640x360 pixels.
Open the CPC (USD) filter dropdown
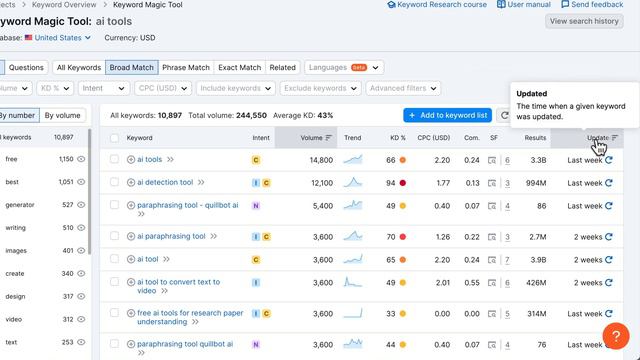163,88
